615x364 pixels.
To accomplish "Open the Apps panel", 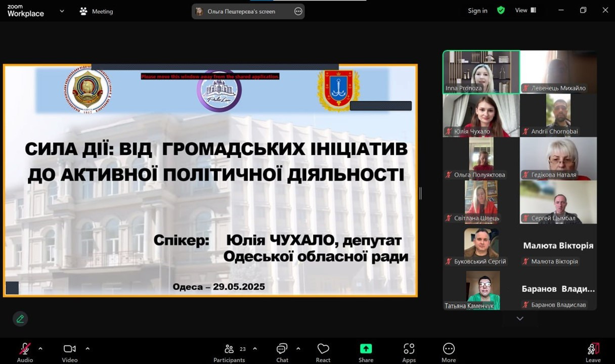I will [409, 352].
